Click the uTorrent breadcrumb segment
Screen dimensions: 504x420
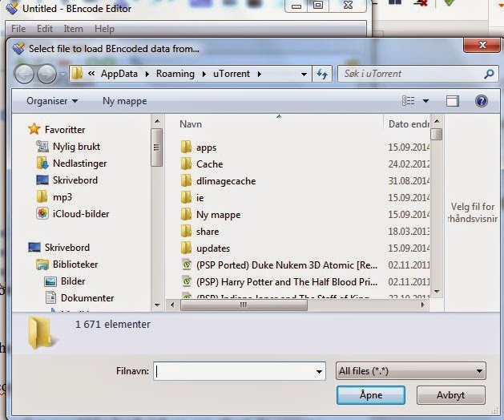(x=232, y=74)
